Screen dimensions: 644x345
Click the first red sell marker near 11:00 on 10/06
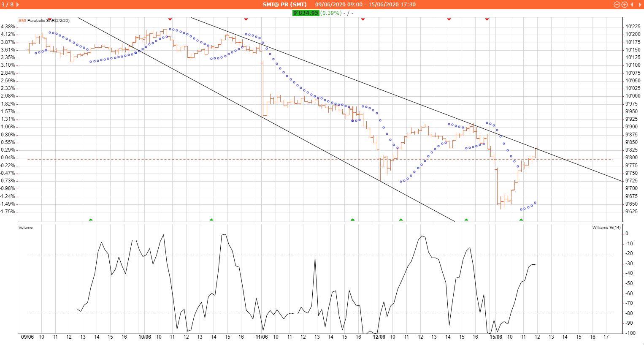[170, 19]
